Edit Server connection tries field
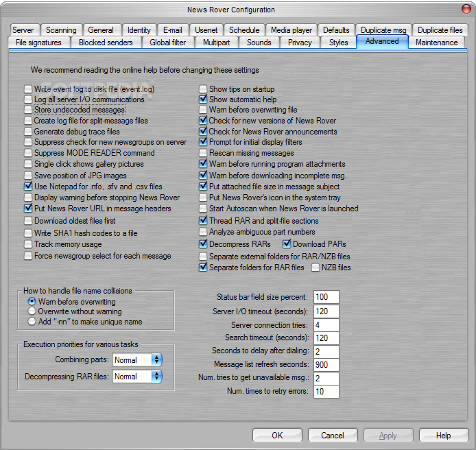 point(326,325)
